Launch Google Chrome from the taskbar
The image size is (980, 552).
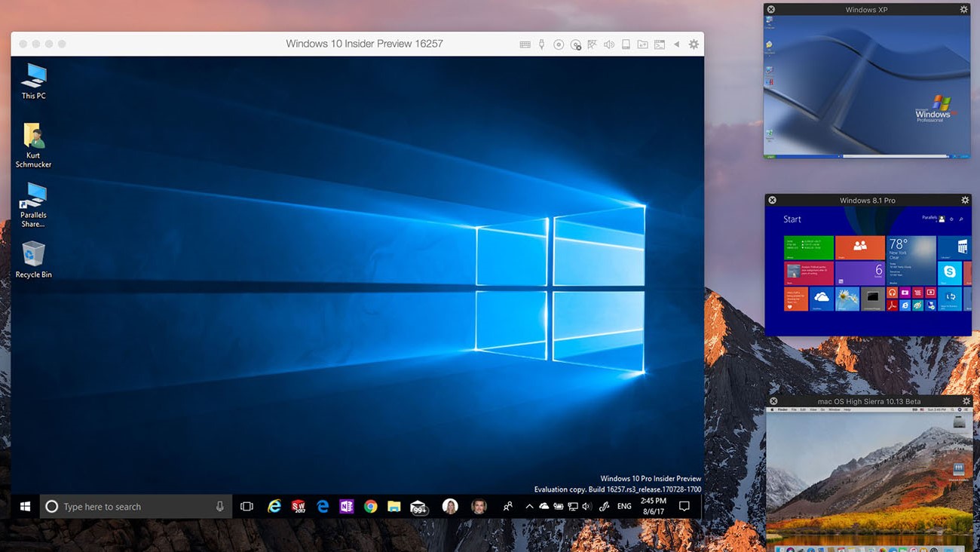tap(370, 507)
